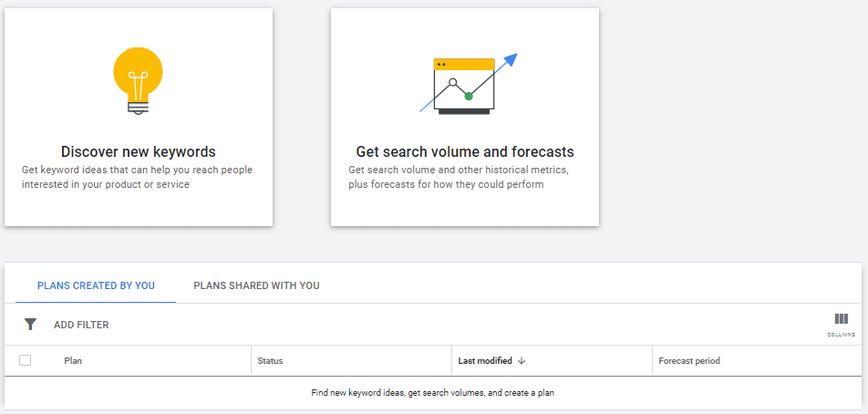The height and width of the screenshot is (414, 868).
Task: Open Get search volume and forecasts heading
Action: [464, 151]
